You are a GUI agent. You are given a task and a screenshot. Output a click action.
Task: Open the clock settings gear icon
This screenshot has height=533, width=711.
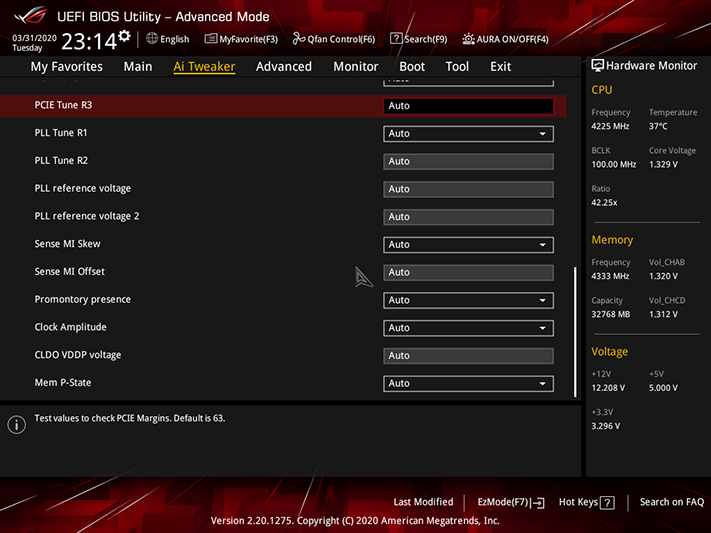(124, 36)
